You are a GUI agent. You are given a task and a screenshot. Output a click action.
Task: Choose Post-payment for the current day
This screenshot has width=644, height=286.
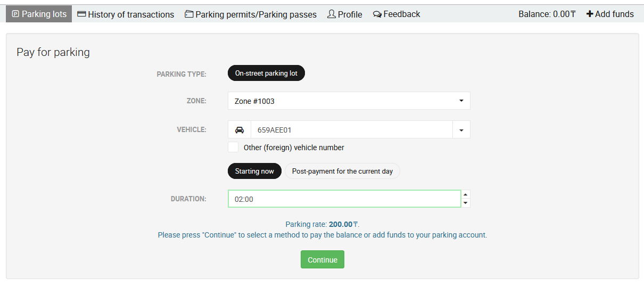[x=342, y=171]
